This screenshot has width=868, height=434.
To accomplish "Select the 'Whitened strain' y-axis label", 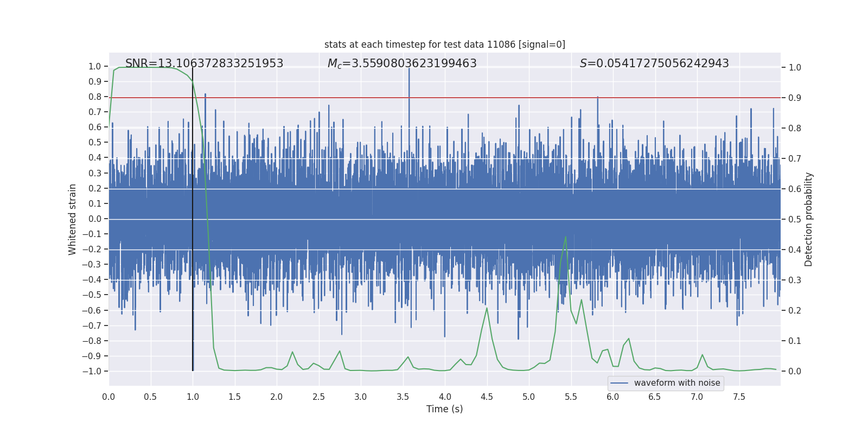I will 73,219.
